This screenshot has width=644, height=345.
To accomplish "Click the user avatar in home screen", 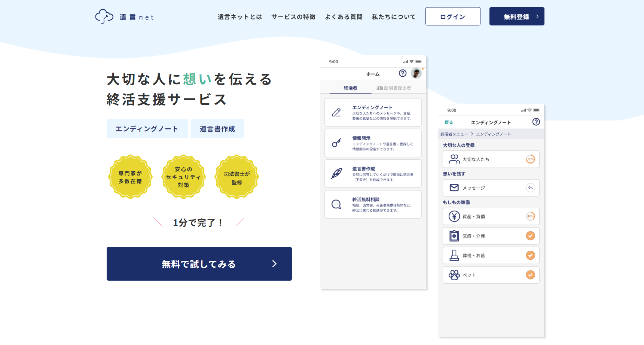I will click(x=416, y=73).
